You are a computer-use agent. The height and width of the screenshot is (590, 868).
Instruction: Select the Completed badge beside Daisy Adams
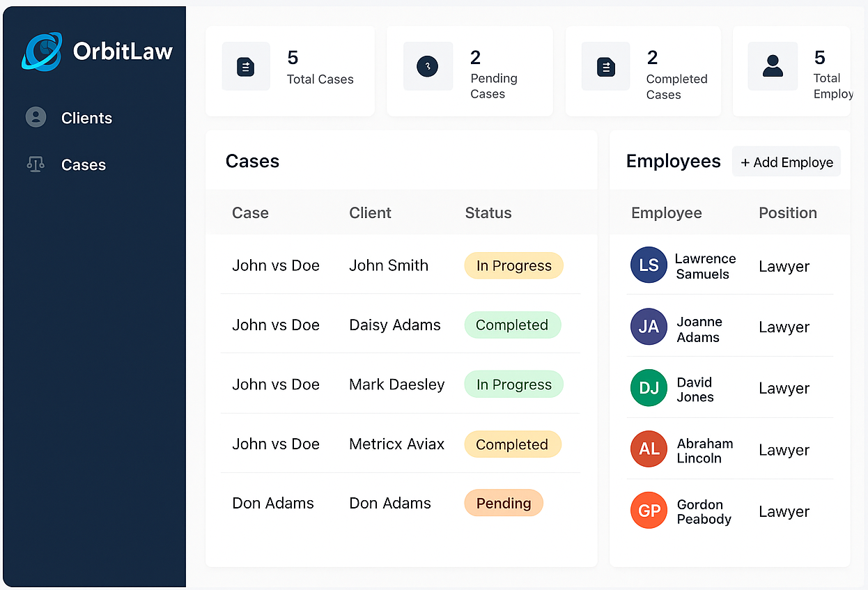(513, 325)
